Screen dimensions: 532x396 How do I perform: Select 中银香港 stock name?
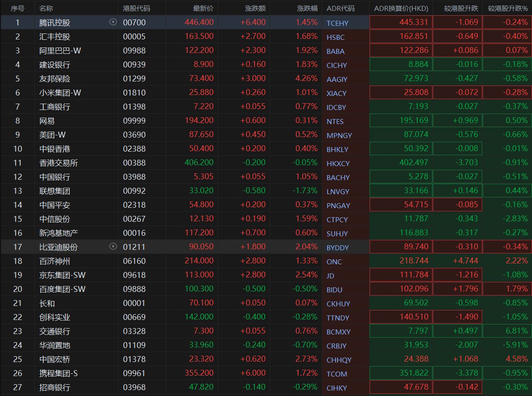point(55,149)
